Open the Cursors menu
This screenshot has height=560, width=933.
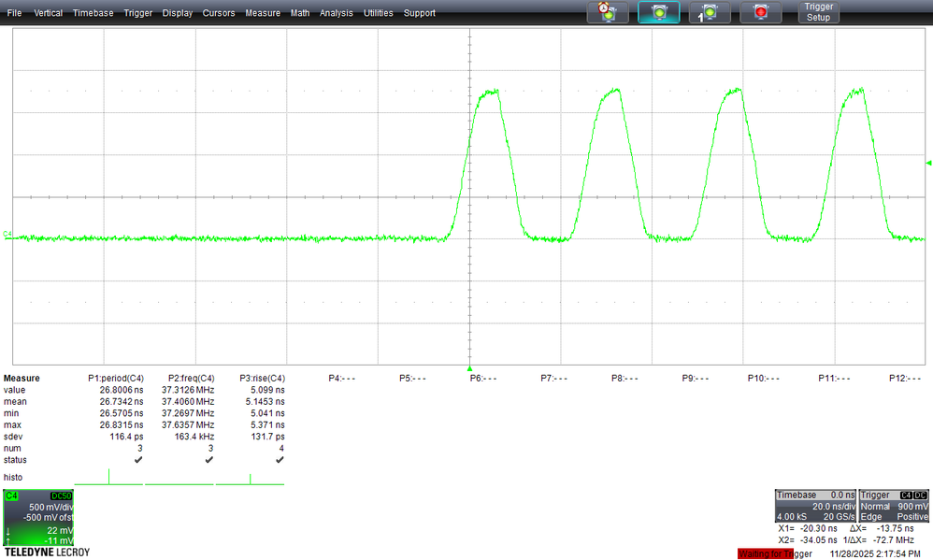219,12
